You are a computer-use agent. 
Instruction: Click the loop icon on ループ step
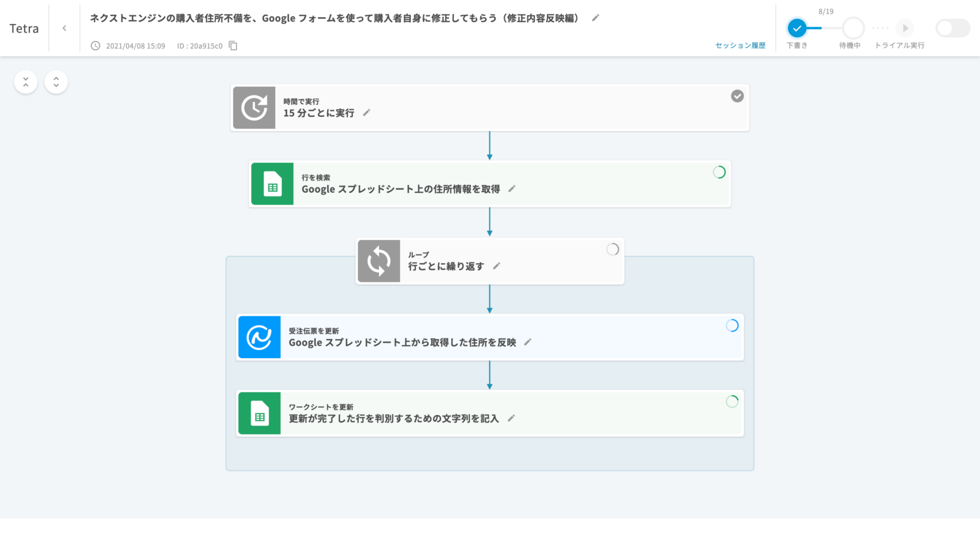379,261
